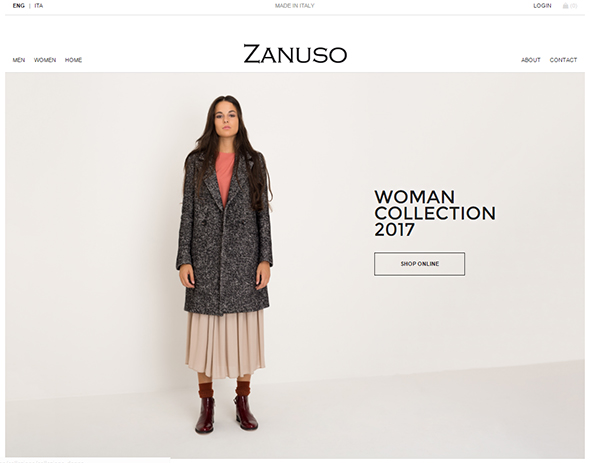Screen dimensions: 590x463
Task: Open the MEN menu
Action: (19, 60)
